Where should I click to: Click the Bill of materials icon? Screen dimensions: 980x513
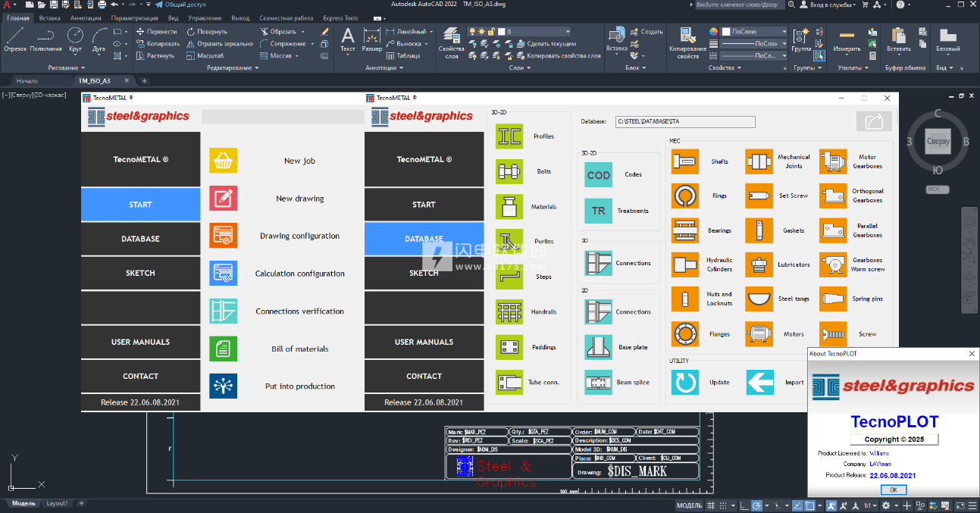point(223,349)
